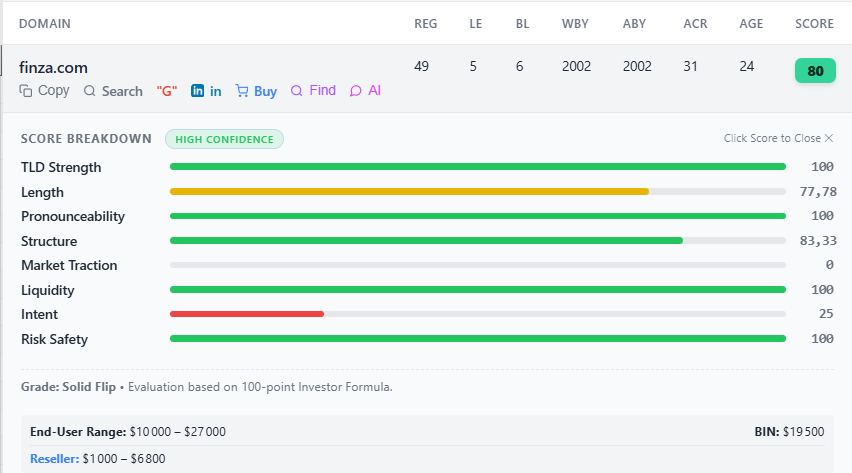
Task: Open Search for finza.com
Action: click(113, 91)
